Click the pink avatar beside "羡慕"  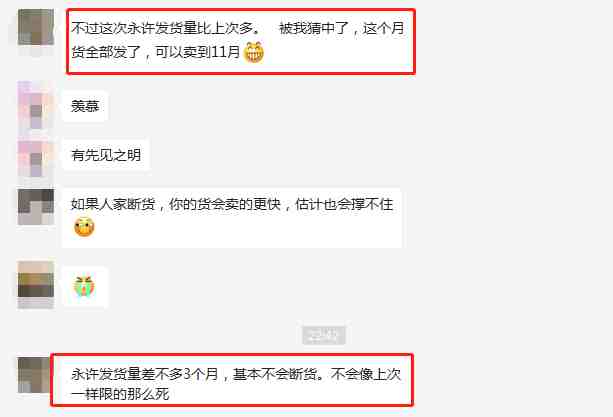[36, 106]
